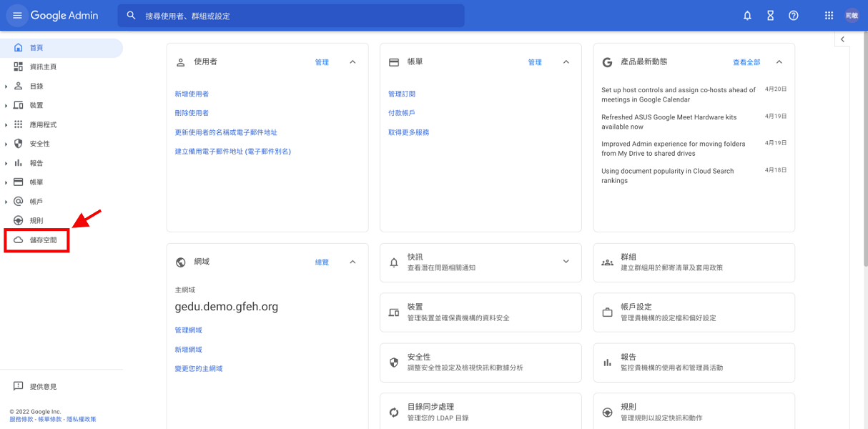Click 刪除使用者 link
868x429 pixels.
tap(192, 113)
